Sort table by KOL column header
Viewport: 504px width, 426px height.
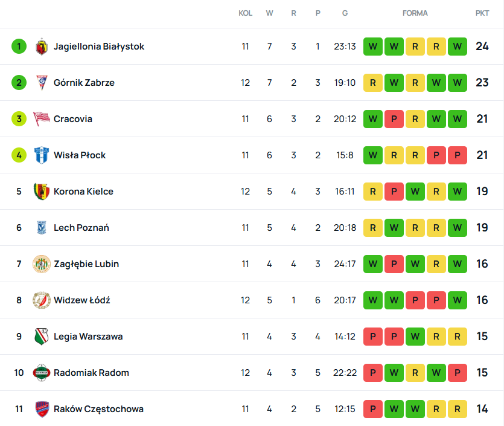245,13
